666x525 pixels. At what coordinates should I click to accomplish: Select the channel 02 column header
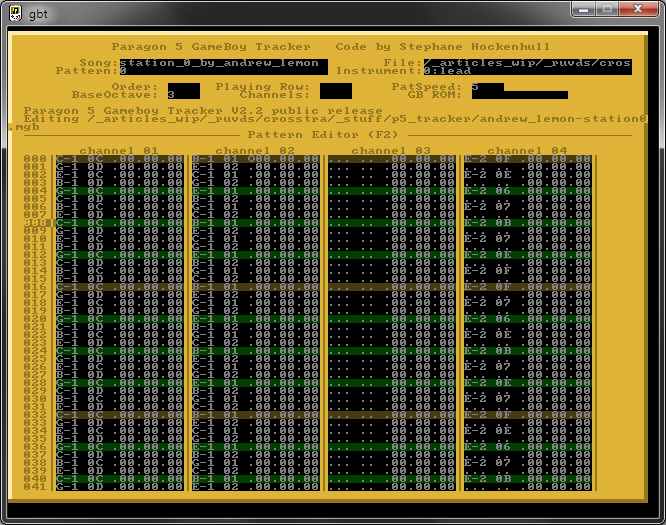coord(255,150)
